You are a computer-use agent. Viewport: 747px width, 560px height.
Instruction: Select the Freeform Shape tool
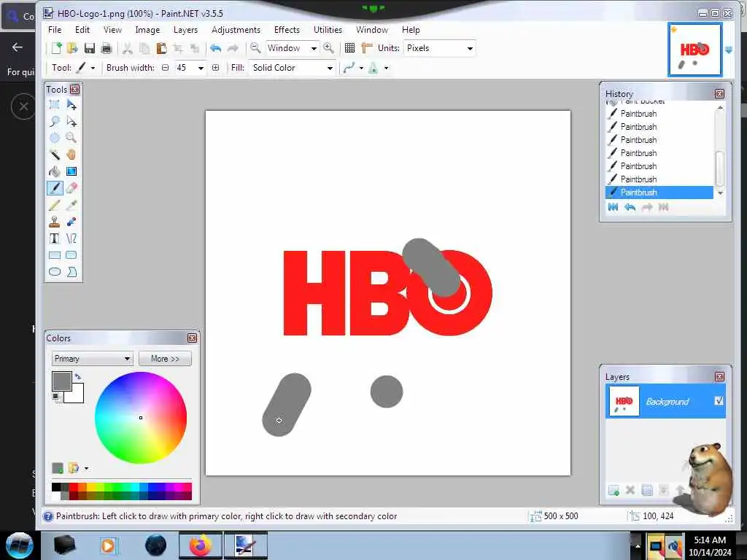pyautogui.click(x=71, y=272)
